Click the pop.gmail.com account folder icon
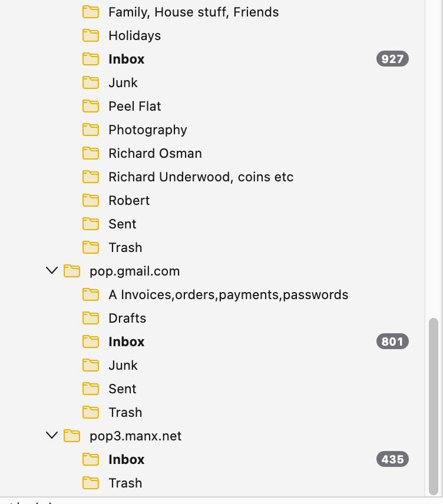The height and width of the screenshot is (504, 443). [71, 271]
